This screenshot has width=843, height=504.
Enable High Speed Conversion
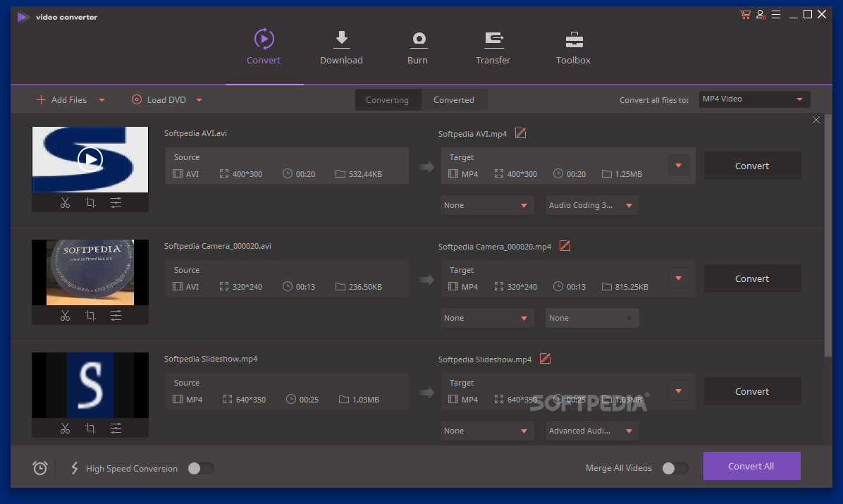coord(200,468)
